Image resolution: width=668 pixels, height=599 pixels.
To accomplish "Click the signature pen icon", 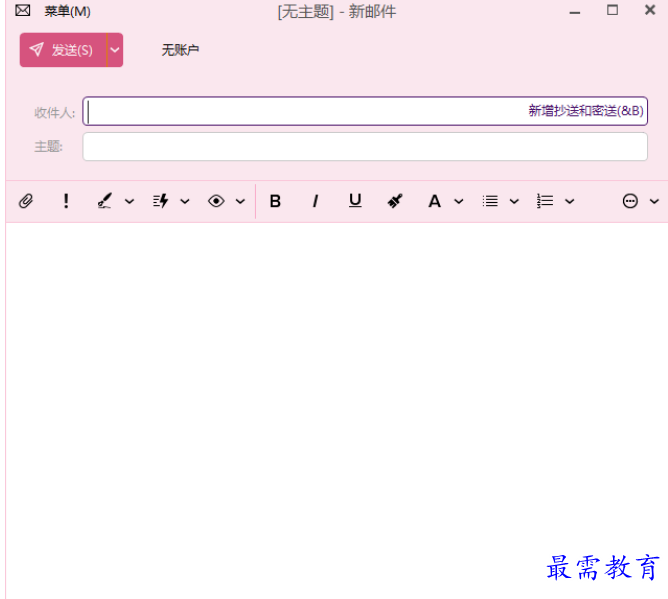I will (105, 201).
